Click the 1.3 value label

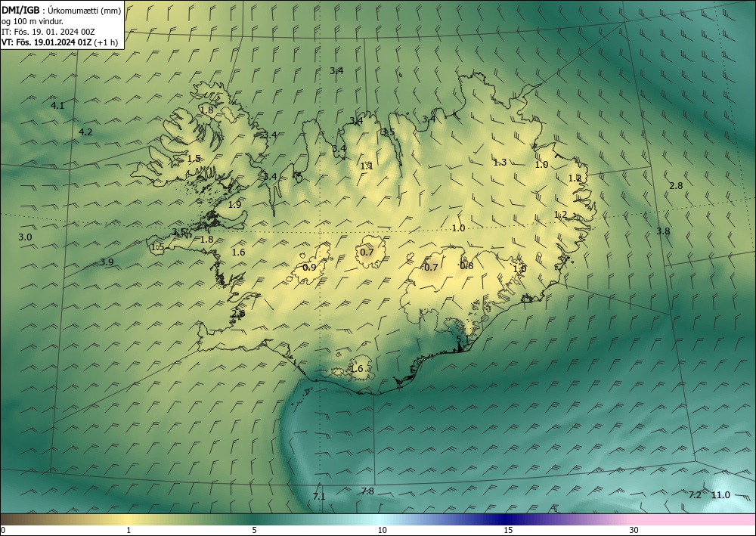tap(500, 163)
